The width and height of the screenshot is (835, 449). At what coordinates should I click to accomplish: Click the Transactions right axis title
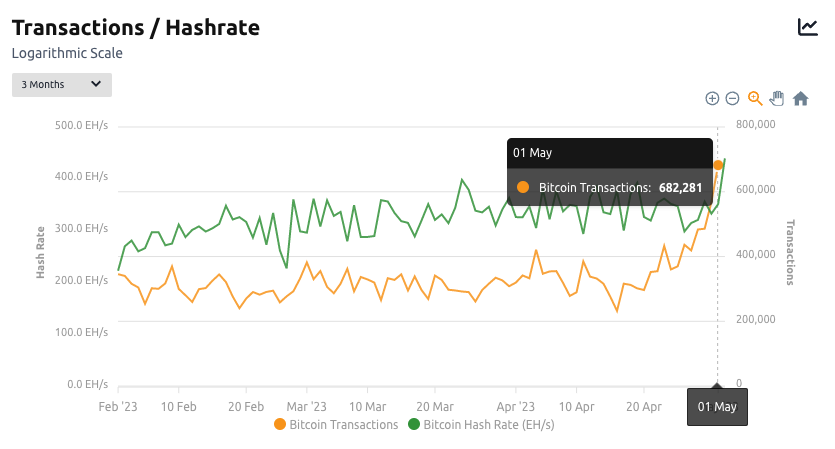pyautogui.click(x=790, y=252)
